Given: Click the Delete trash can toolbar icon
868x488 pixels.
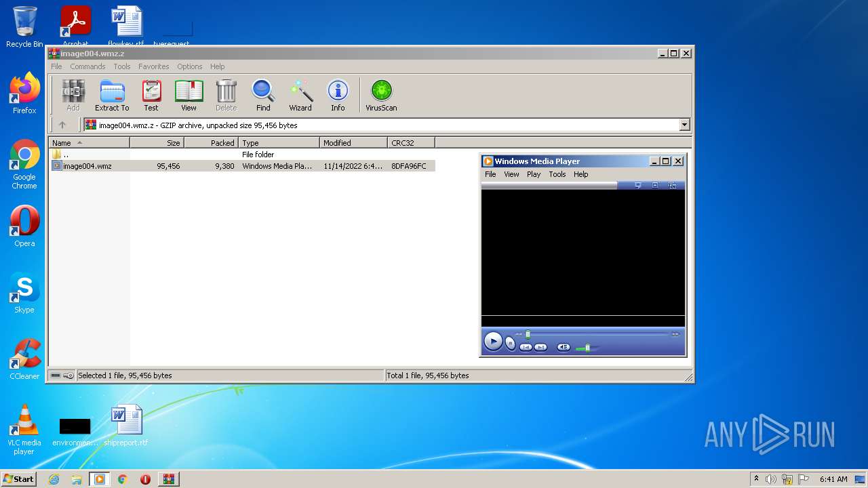Looking at the screenshot, I should click(226, 96).
